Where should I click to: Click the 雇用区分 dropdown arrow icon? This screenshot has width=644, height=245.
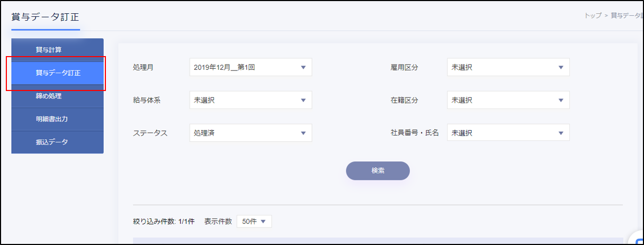pos(561,68)
